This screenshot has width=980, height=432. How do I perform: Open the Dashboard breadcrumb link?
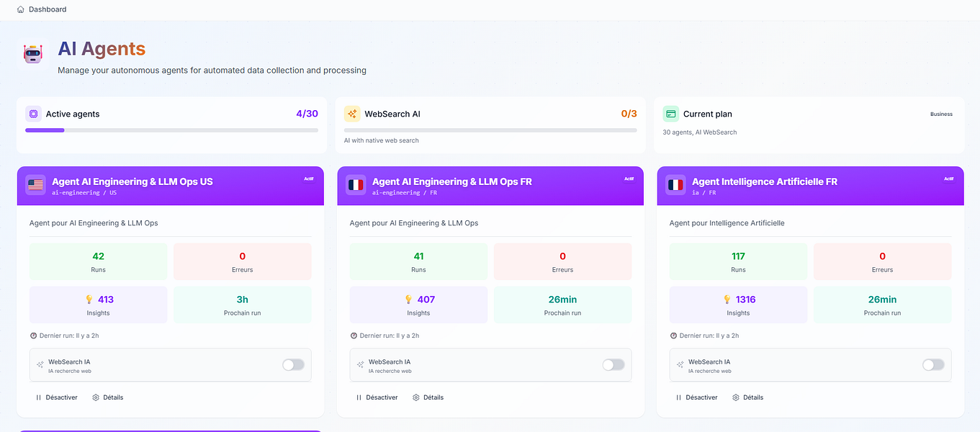point(48,9)
